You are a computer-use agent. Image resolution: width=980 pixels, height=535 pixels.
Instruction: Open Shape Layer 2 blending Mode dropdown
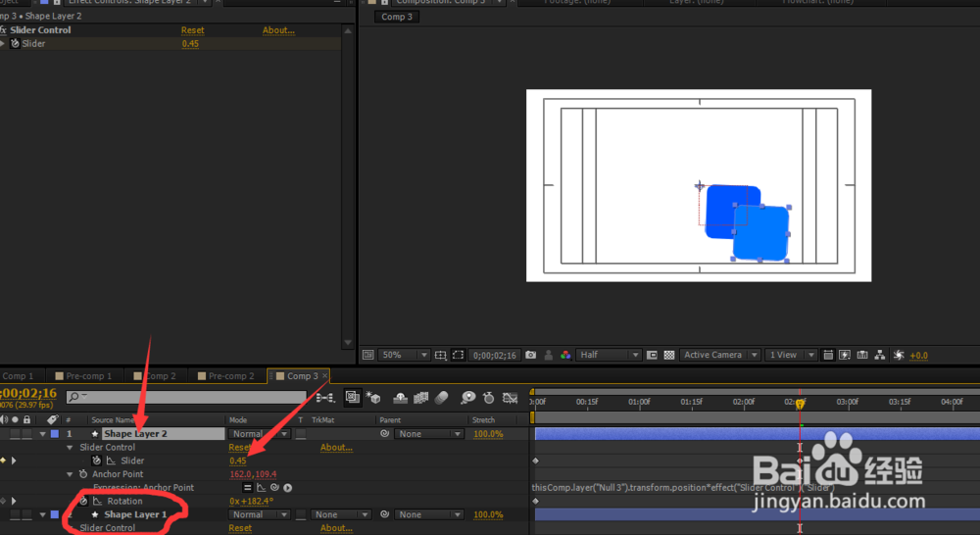tap(260, 434)
